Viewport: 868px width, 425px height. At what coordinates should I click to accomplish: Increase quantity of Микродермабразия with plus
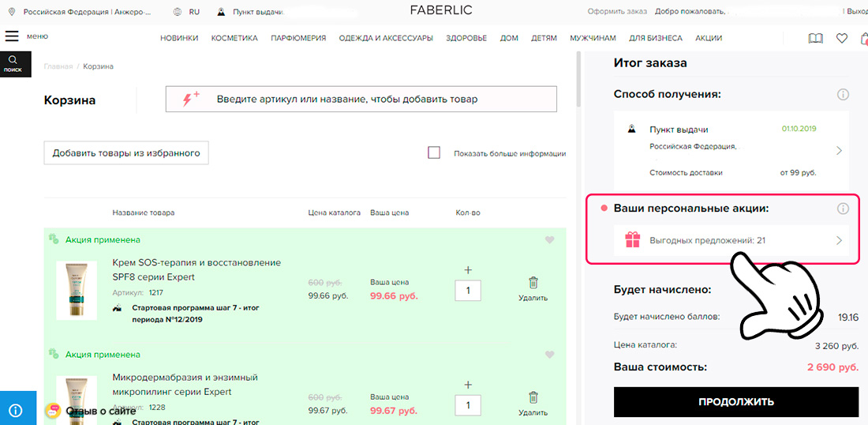(x=468, y=385)
